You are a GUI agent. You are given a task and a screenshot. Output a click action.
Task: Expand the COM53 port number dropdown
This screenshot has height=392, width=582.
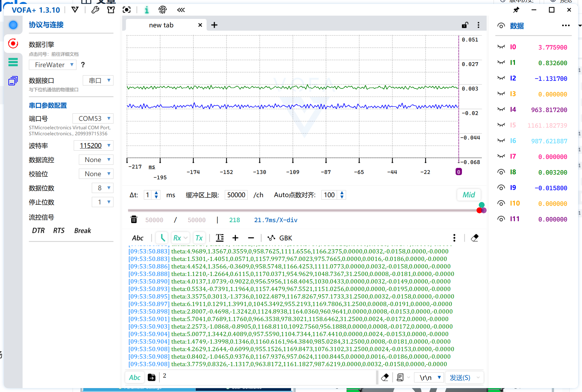pos(93,118)
